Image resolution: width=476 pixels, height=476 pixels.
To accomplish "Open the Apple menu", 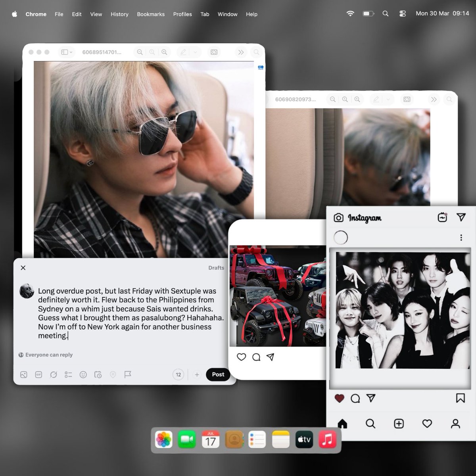I will coord(15,14).
